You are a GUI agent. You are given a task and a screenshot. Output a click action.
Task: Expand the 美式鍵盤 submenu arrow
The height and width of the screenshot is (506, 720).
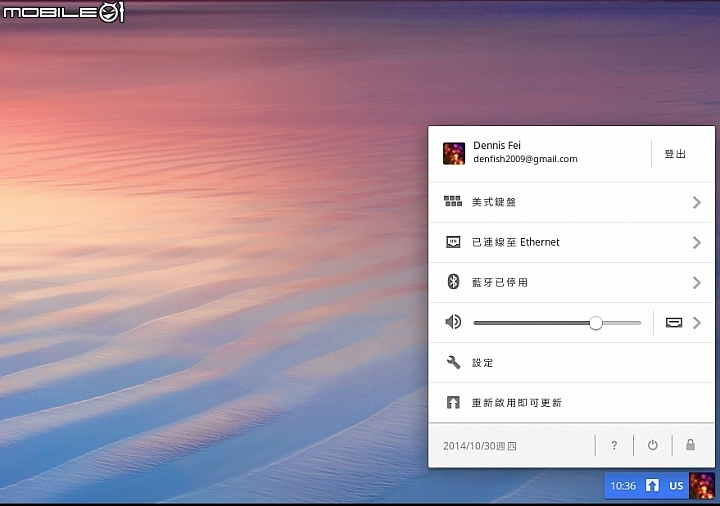[697, 202]
